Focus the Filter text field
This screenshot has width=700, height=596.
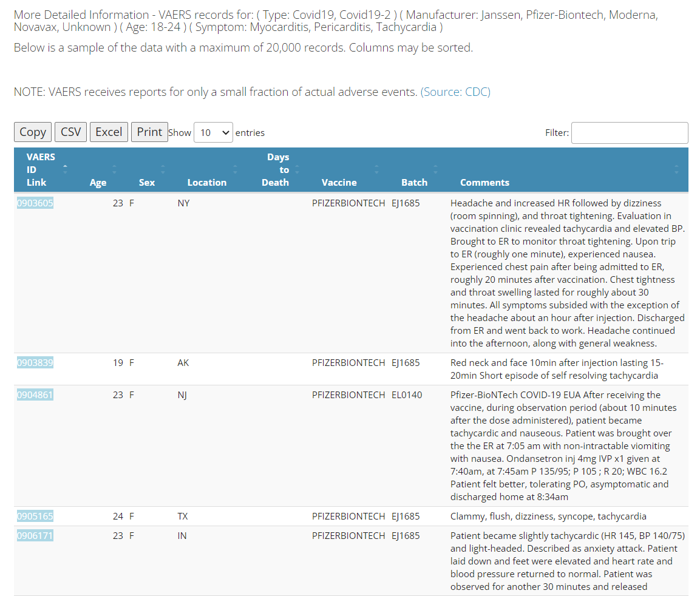pyautogui.click(x=630, y=133)
